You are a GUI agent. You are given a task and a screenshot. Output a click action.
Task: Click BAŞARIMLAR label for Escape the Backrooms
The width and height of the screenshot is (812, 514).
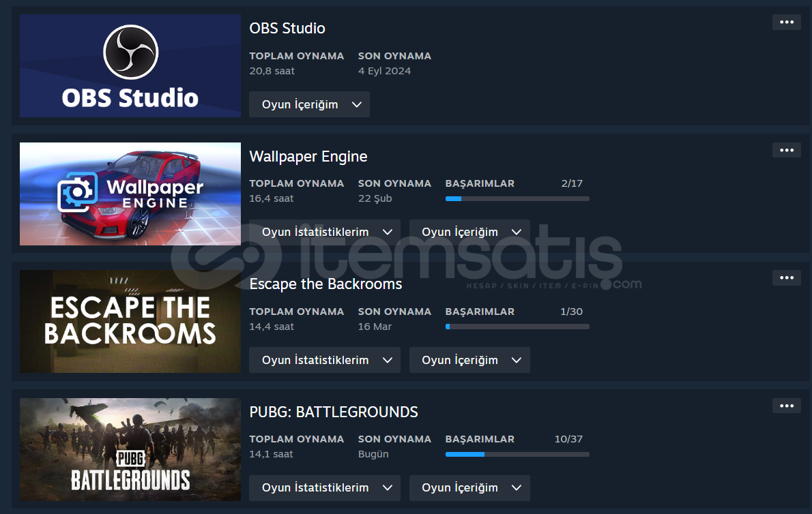click(x=480, y=312)
